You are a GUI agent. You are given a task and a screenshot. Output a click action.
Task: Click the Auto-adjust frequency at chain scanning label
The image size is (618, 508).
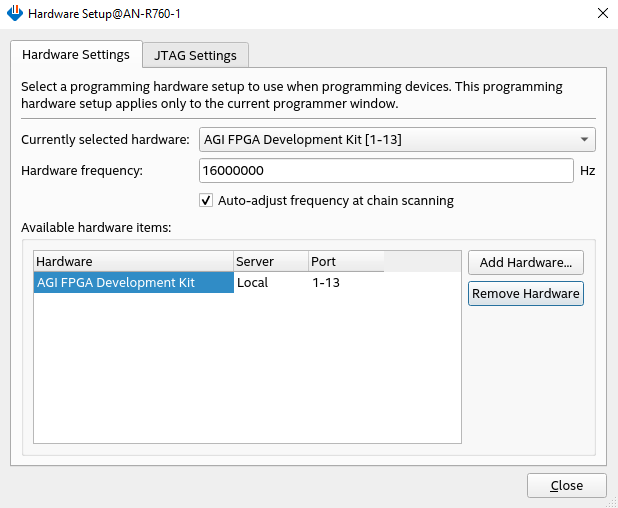click(335, 200)
